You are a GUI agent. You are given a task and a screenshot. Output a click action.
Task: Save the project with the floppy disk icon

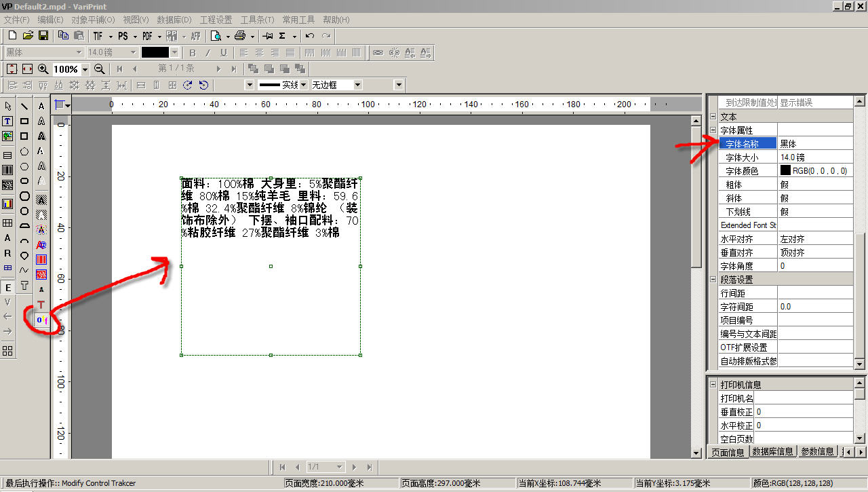(43, 36)
